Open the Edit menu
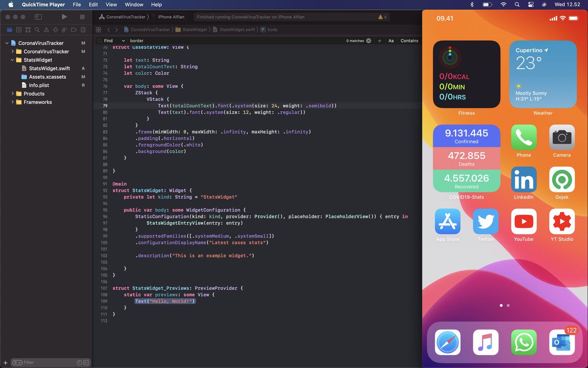 (93, 4)
